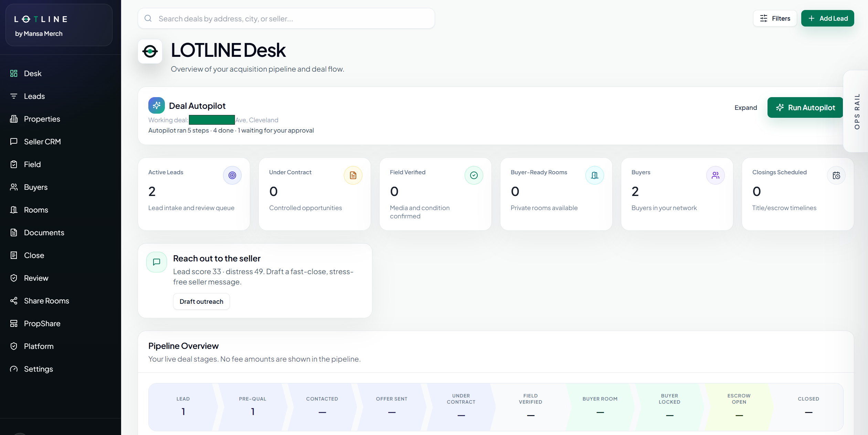The width and height of the screenshot is (868, 435).
Task: Click the Buyers card people icon
Action: coord(716,175)
